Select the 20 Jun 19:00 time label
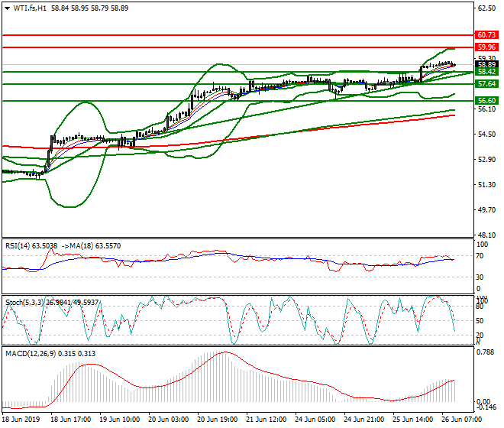 click(x=218, y=420)
